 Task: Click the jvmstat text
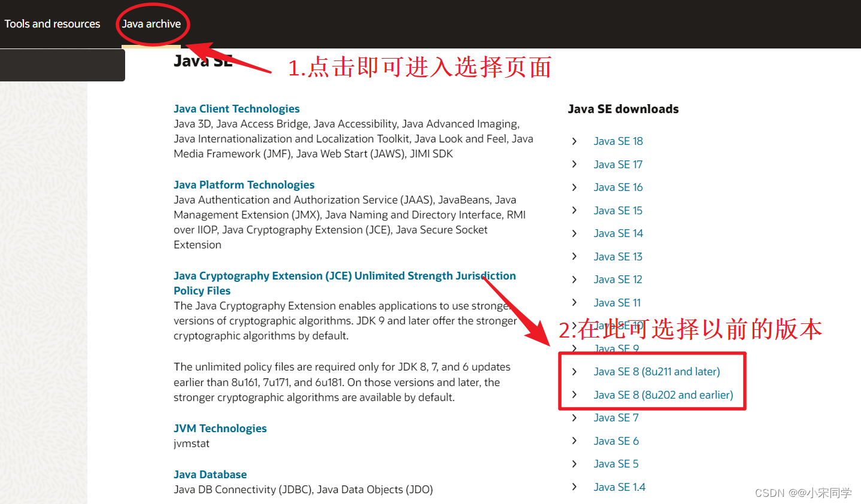[192, 444]
